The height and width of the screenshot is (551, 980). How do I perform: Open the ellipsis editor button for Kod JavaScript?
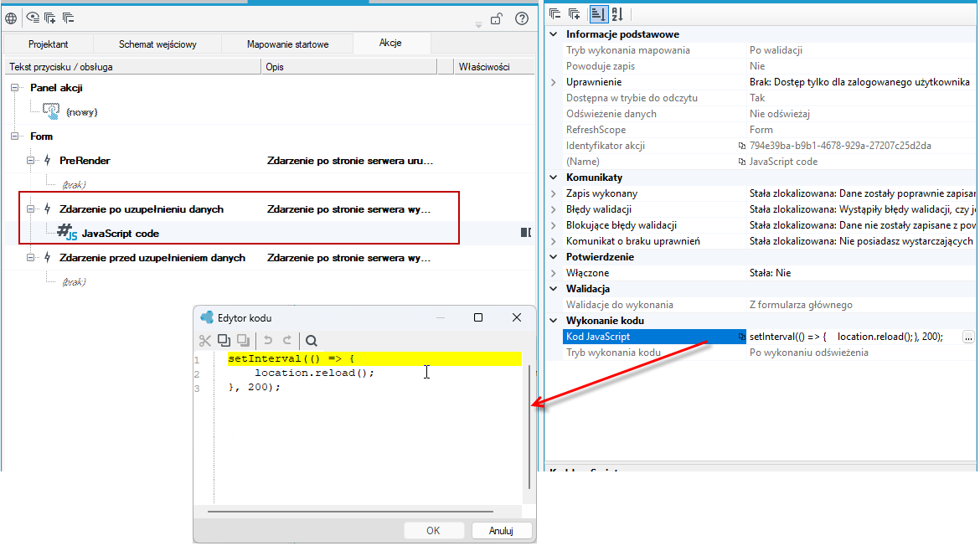[968, 337]
